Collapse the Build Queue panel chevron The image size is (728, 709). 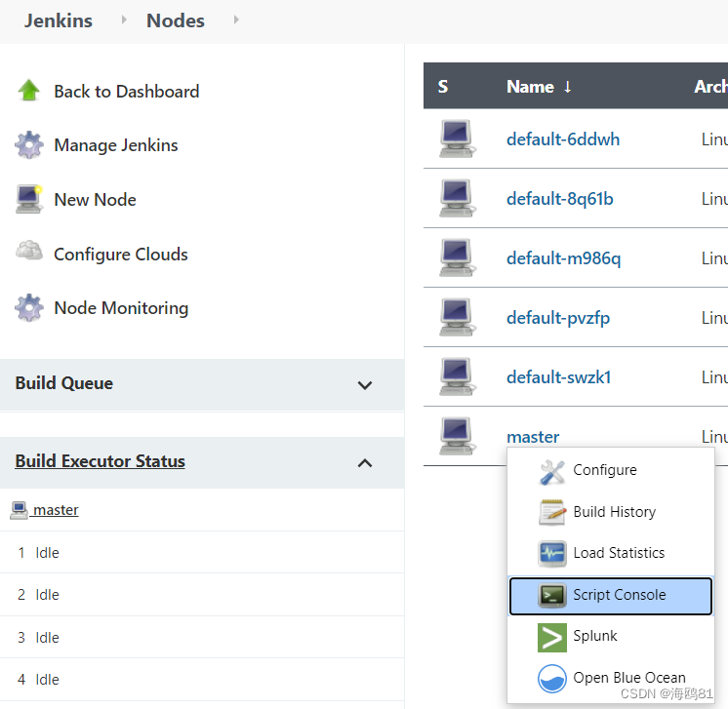point(365,385)
